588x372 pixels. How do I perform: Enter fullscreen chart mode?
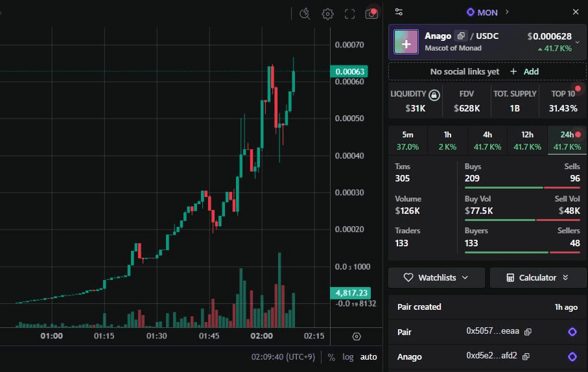pyautogui.click(x=349, y=14)
